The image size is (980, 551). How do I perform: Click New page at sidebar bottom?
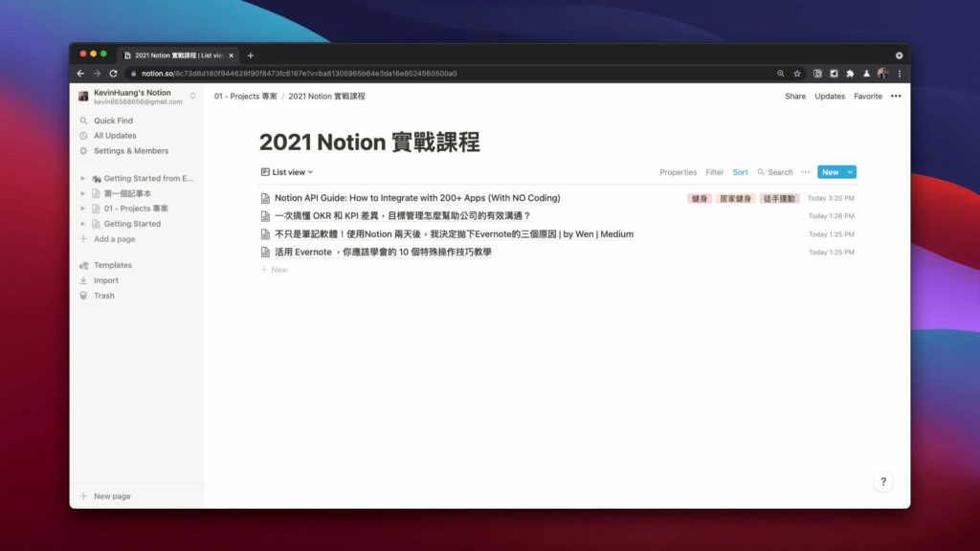point(112,496)
